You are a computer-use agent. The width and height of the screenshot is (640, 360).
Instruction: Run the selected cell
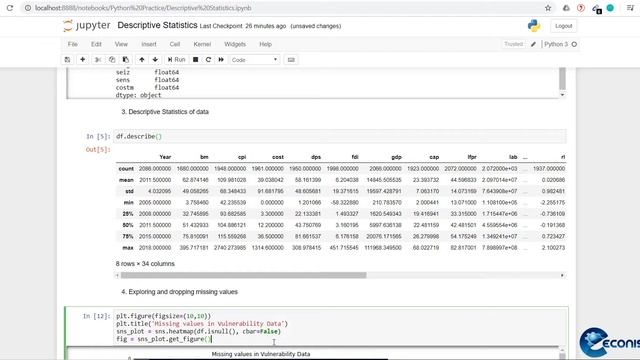(176, 60)
